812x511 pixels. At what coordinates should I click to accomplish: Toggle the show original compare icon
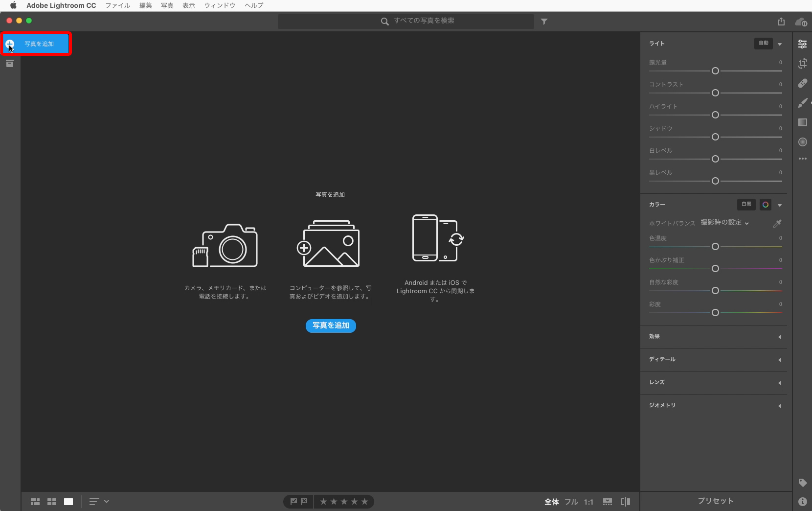(x=626, y=502)
